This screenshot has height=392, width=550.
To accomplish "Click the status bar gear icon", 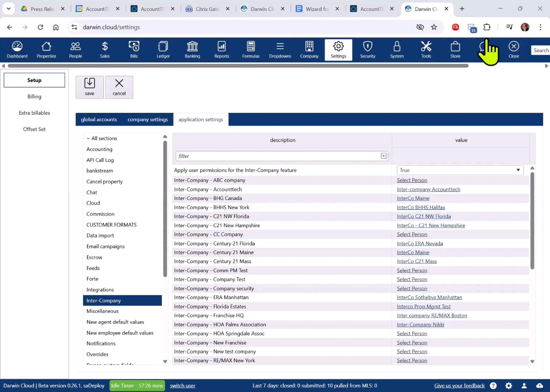I will tap(509, 386).
